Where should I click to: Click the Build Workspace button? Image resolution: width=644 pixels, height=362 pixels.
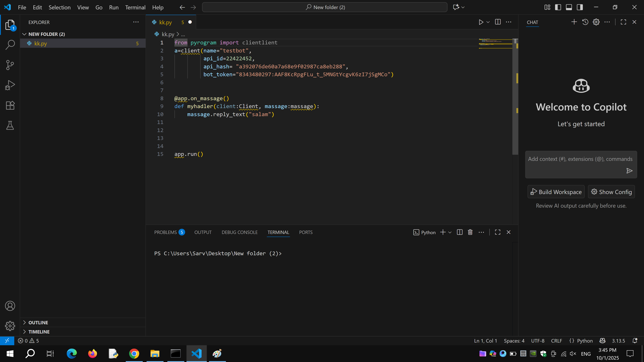click(556, 192)
